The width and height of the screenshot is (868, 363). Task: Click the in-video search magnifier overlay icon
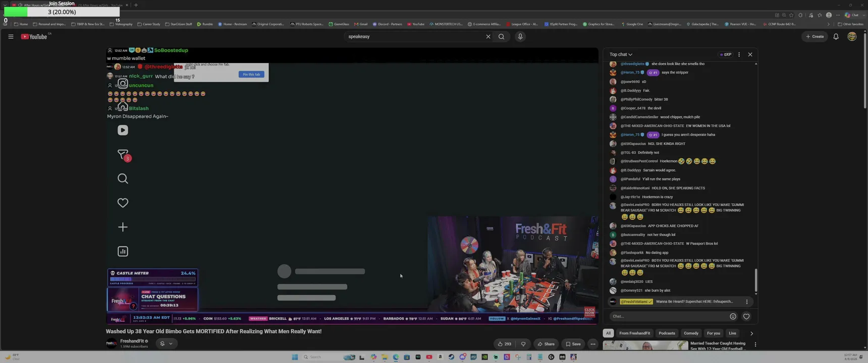pyautogui.click(x=123, y=178)
